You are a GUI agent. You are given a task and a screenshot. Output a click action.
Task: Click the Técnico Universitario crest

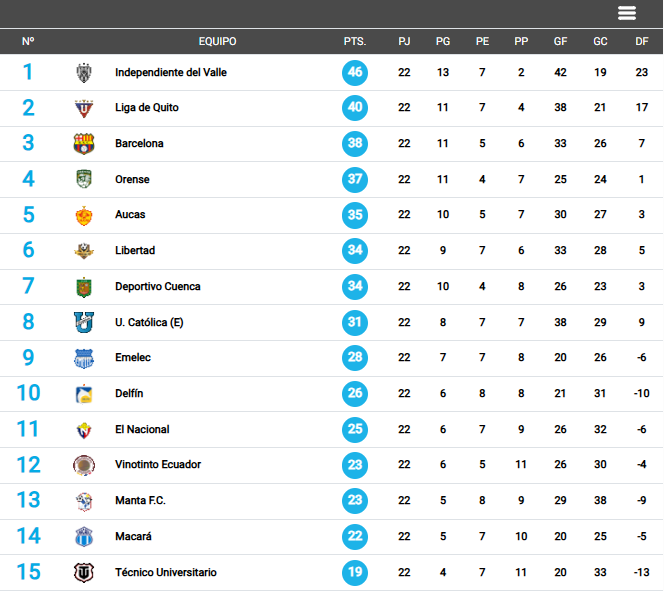(x=84, y=573)
